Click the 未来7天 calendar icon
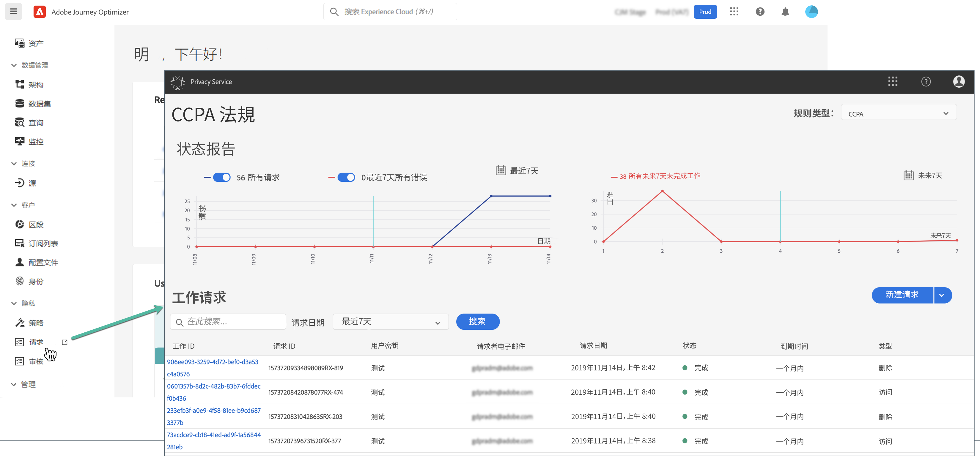This screenshot has height=466, width=980. 908,175
